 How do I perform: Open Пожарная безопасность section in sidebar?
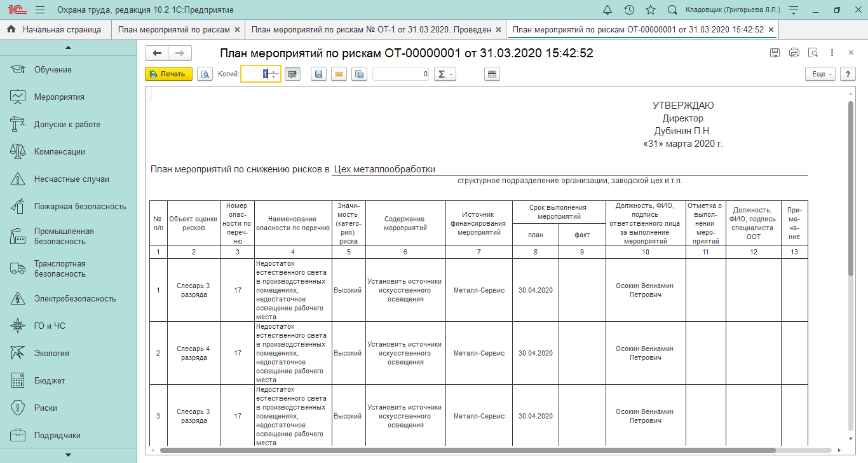tap(80, 207)
